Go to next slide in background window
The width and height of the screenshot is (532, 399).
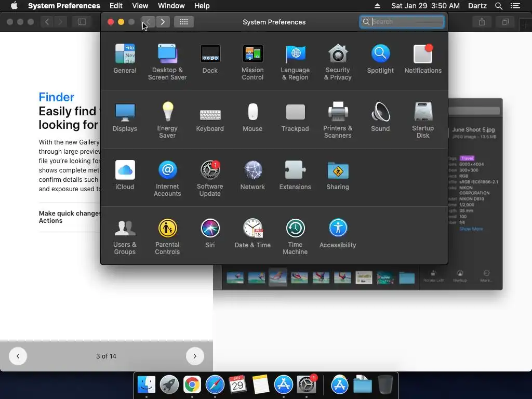pyautogui.click(x=195, y=356)
